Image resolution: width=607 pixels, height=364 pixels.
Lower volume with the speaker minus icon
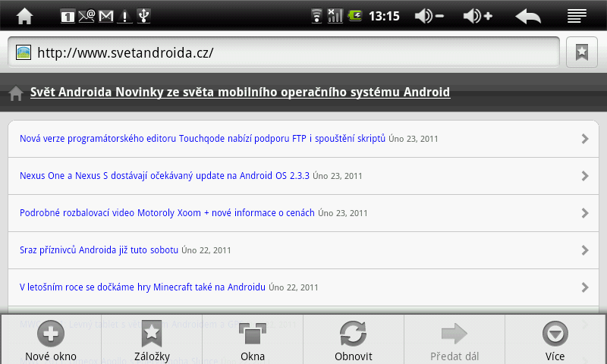click(x=429, y=16)
